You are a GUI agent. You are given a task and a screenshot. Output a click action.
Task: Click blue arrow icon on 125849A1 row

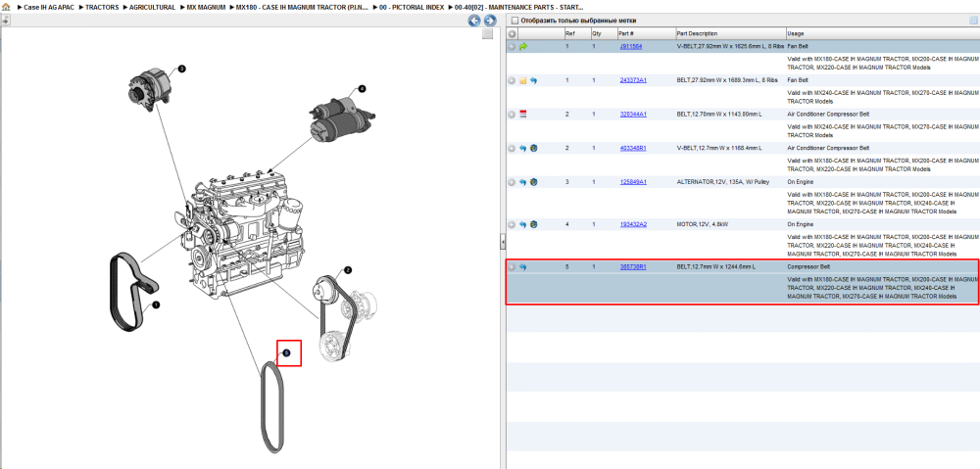pos(523,182)
